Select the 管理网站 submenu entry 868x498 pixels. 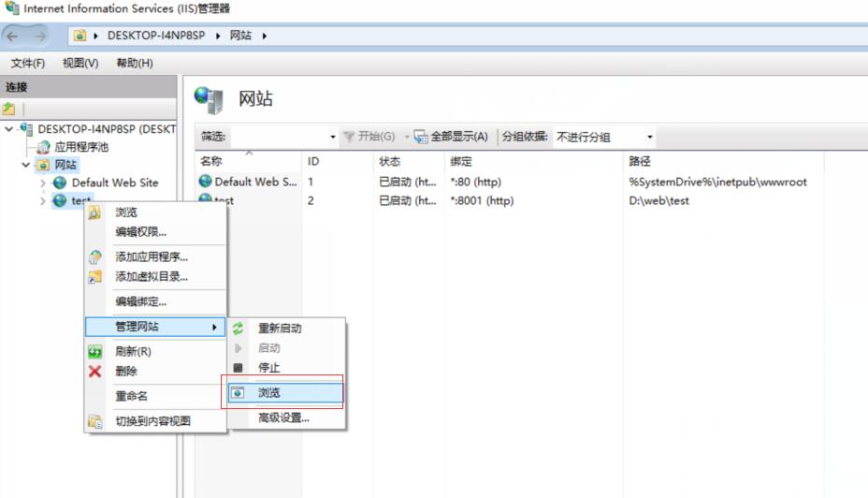coord(155,327)
